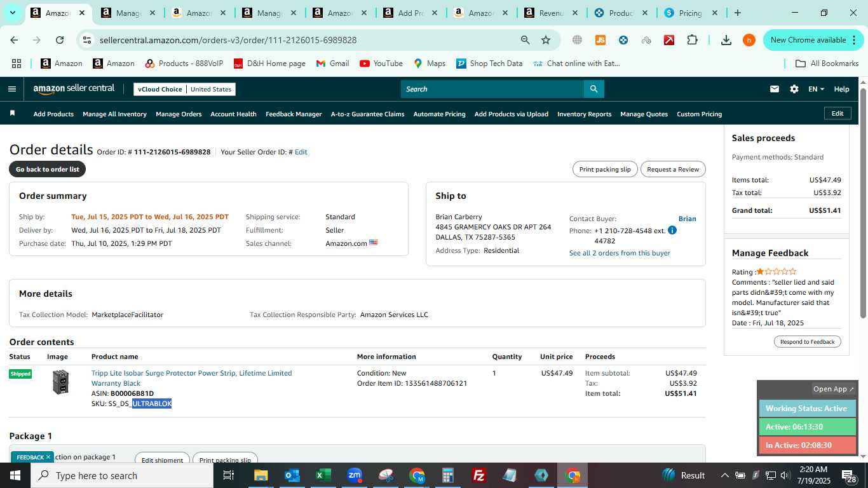
Task: Click the Amazon Seller Central logo
Action: 74,89
